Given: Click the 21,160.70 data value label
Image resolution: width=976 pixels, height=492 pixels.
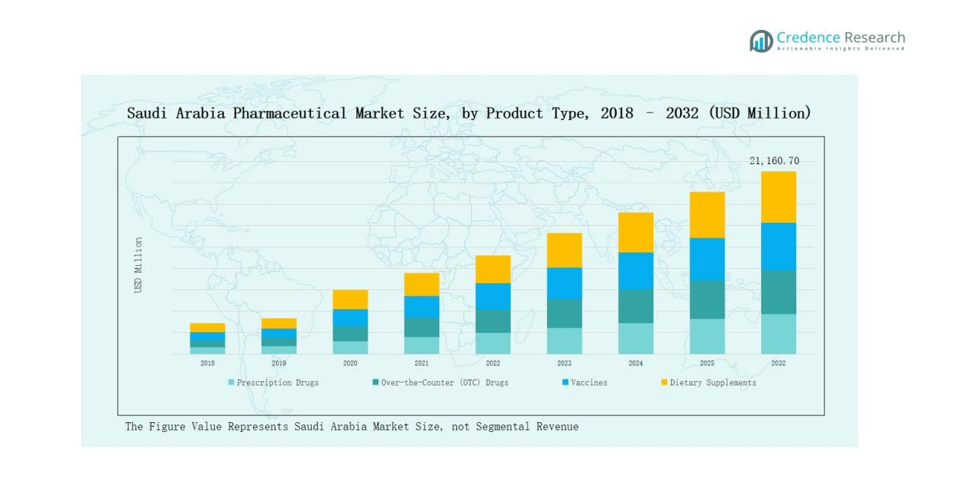Looking at the screenshot, I should 774,161.
